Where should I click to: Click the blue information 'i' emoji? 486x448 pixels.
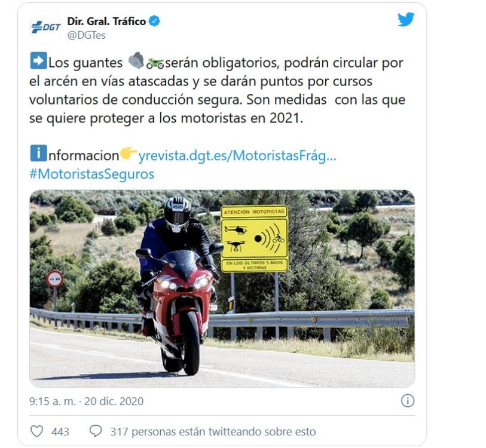pyautogui.click(x=38, y=153)
